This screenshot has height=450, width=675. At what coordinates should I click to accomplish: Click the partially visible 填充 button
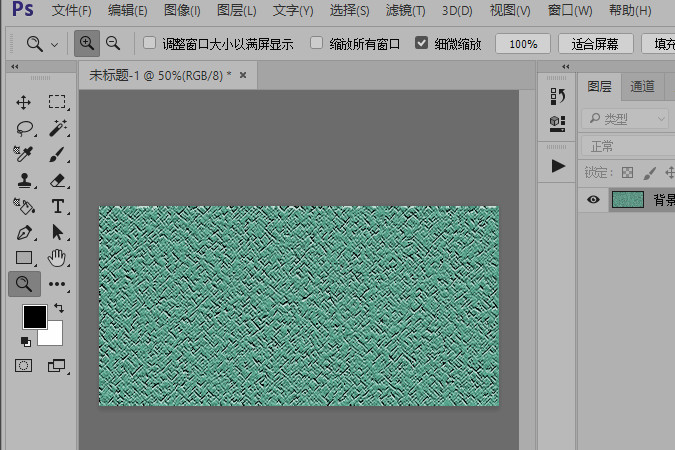659,44
